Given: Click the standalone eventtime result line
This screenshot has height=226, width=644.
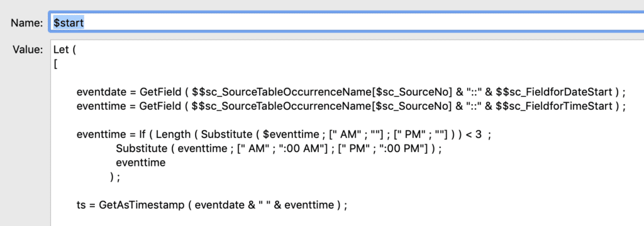Looking at the screenshot, I should (140, 163).
